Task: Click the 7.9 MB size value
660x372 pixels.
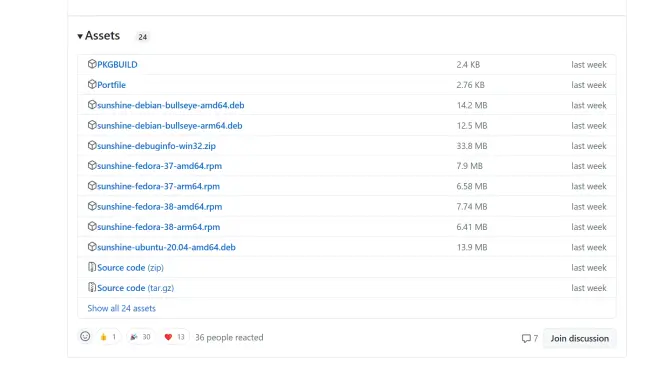Action: tap(469, 166)
